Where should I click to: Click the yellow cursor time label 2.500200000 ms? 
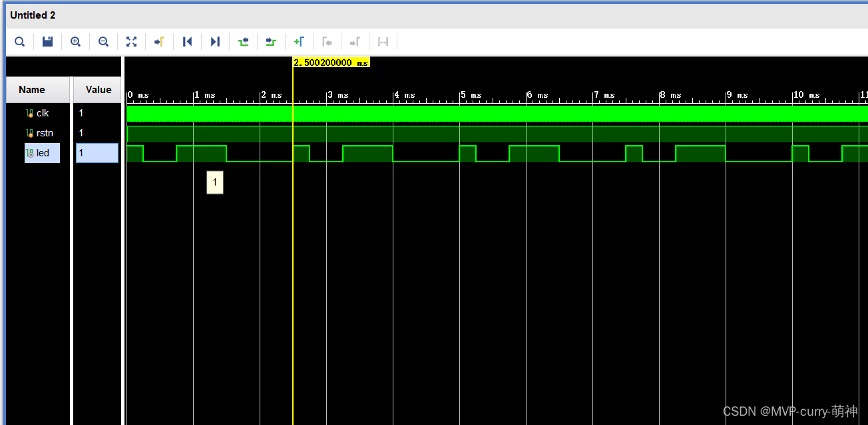point(331,63)
